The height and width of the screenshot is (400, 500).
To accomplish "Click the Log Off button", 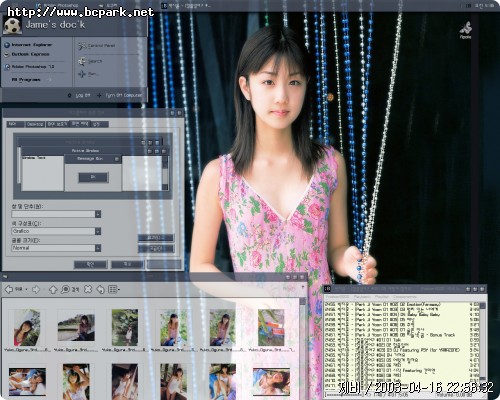I will click(79, 95).
